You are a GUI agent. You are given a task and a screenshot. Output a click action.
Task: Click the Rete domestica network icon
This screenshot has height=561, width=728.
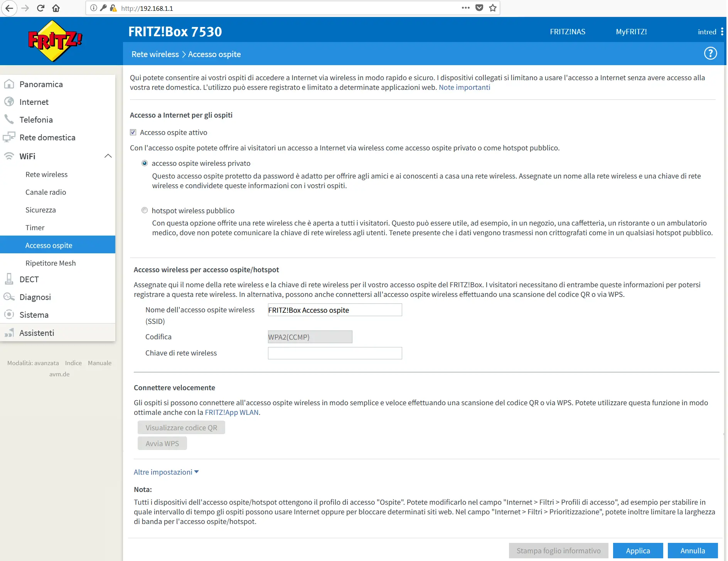tap(9, 137)
